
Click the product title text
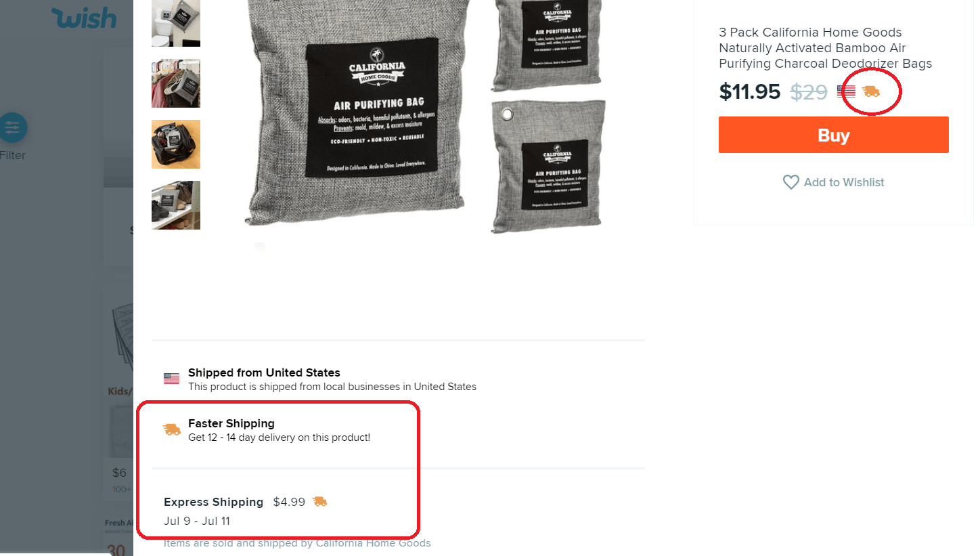coord(825,48)
